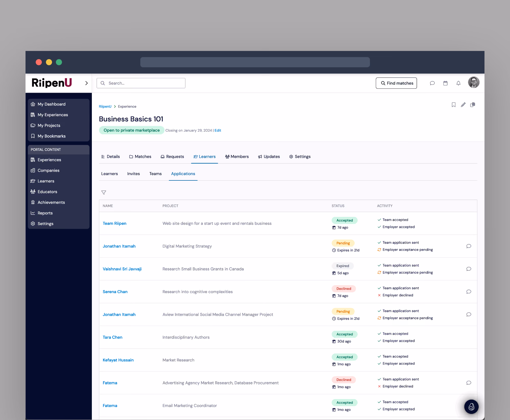Click Expired badge in Vaishnavi row

[x=343, y=266]
